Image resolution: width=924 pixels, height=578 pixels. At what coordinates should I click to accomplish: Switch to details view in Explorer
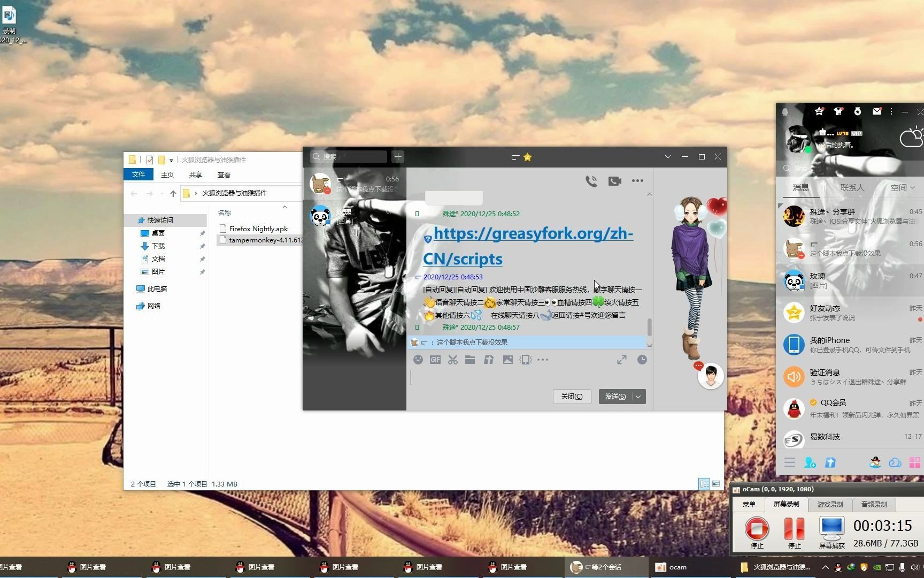pos(705,484)
